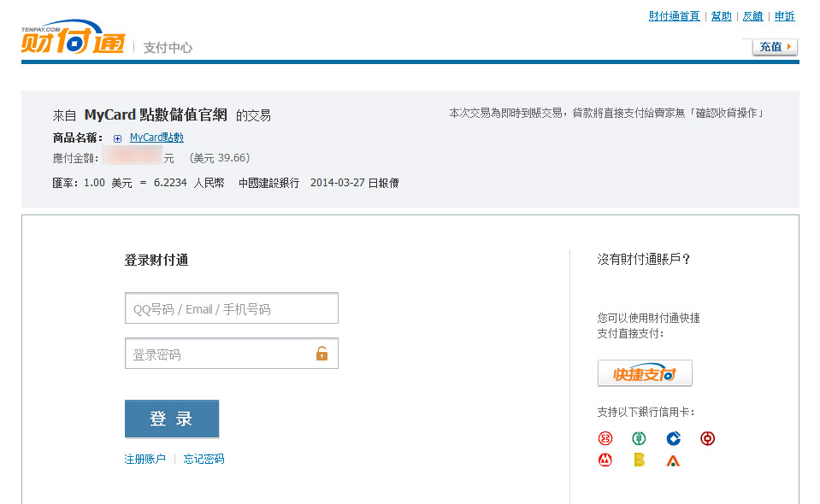This screenshot has height=504, width=820.
Task: Select the green Agricultural Bank icon
Action: [x=639, y=438]
